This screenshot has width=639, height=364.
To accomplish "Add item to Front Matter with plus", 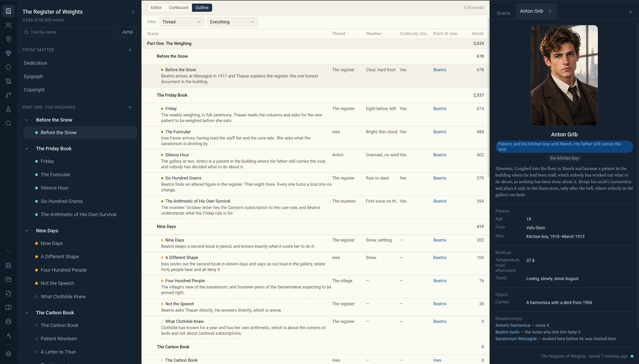I will 130,50.
